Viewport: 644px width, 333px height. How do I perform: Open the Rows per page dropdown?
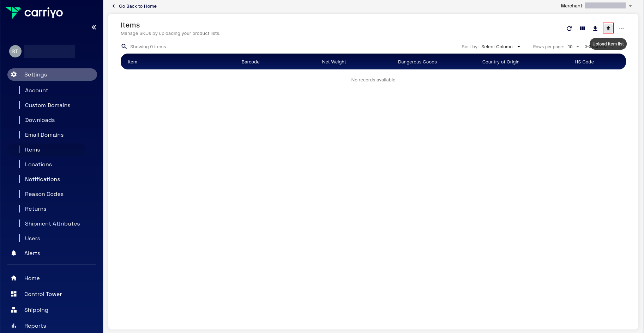(573, 47)
